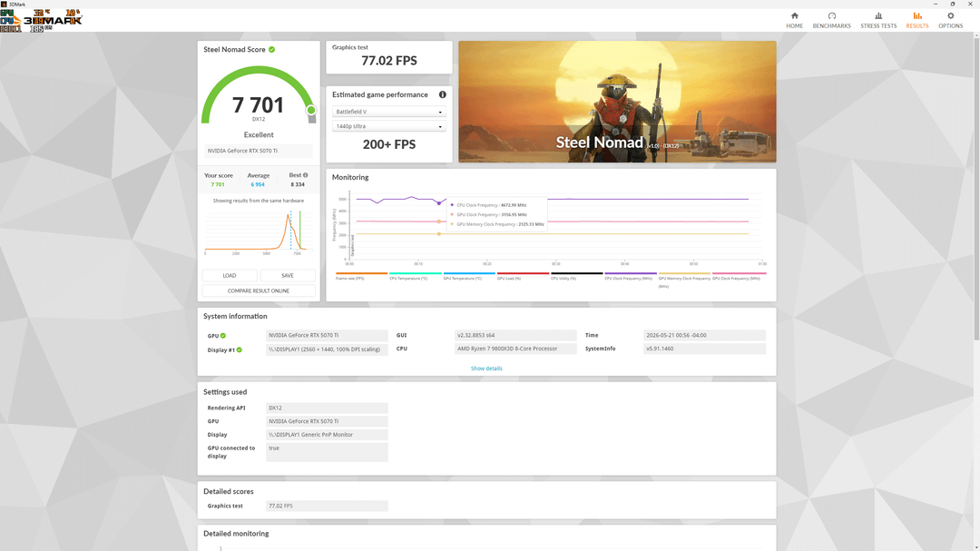Click the Steel Nomad benchmark thumbnail image
Viewport: 980px width, 551px height.
618,102
